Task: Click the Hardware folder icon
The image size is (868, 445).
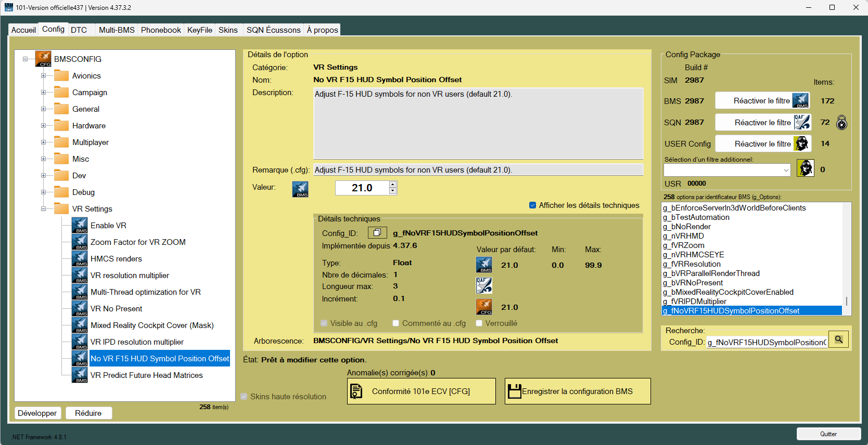Action: (61, 125)
